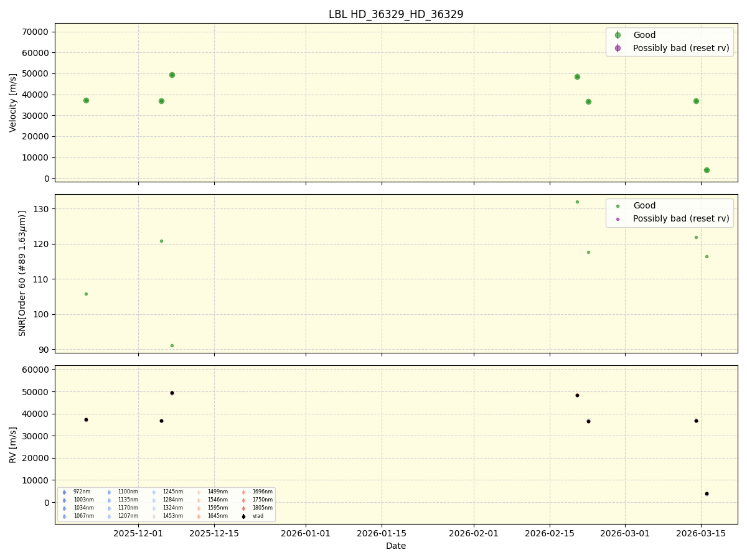Click the 1805nm legend entry
Viewport: 747px width, 560px height.
pos(263,508)
